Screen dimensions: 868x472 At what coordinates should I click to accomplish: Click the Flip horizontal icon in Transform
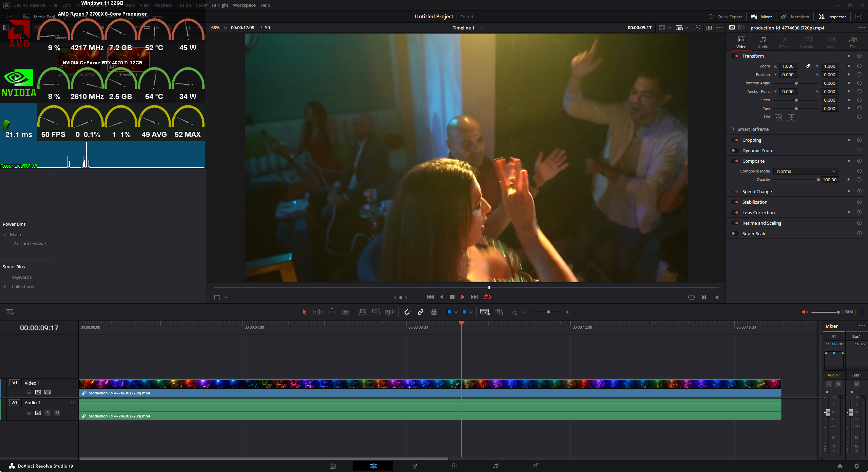(778, 118)
